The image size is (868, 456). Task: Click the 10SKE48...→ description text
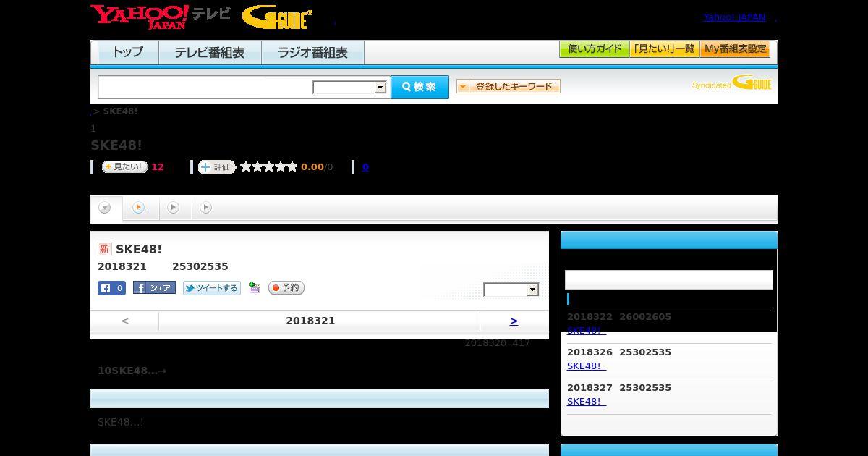(x=132, y=371)
